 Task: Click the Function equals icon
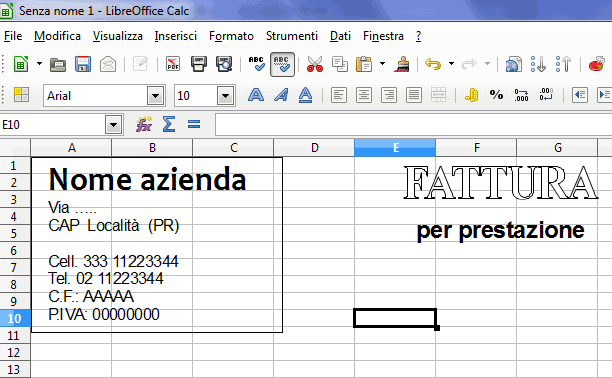pos(194,125)
